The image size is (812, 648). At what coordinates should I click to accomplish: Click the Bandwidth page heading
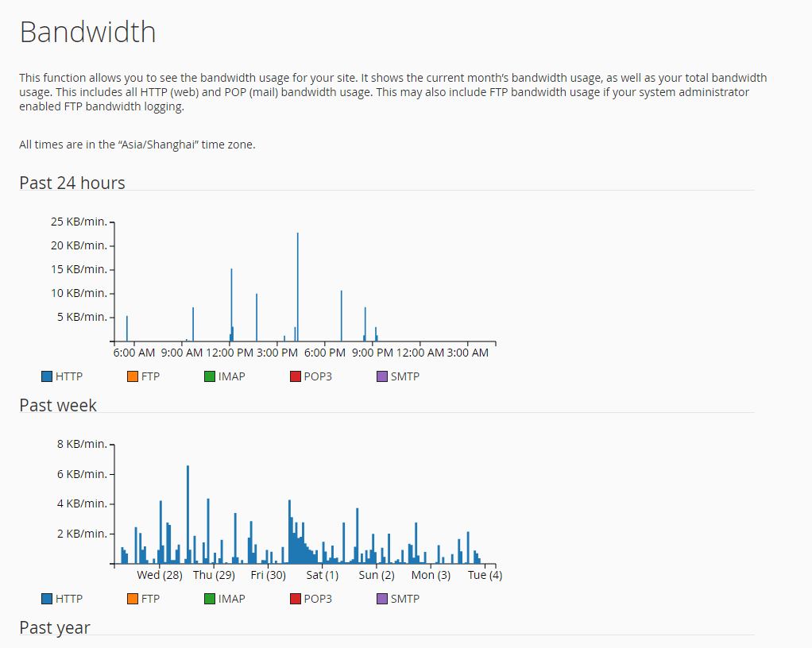click(x=87, y=32)
